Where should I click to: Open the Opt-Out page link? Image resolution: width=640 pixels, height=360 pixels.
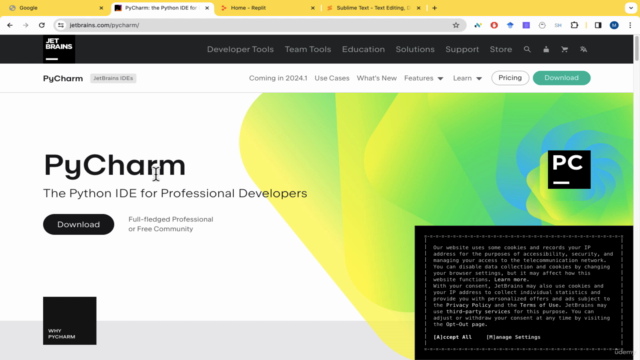tap(466, 324)
